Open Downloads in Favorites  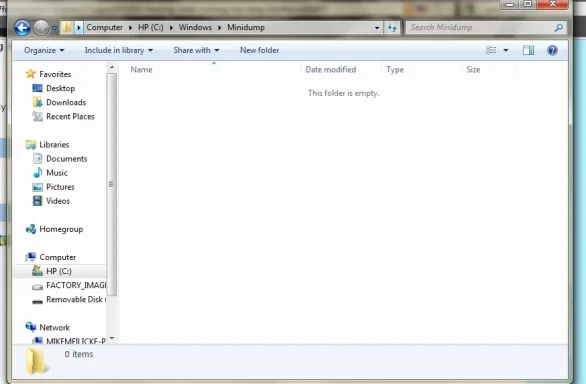tap(66, 102)
